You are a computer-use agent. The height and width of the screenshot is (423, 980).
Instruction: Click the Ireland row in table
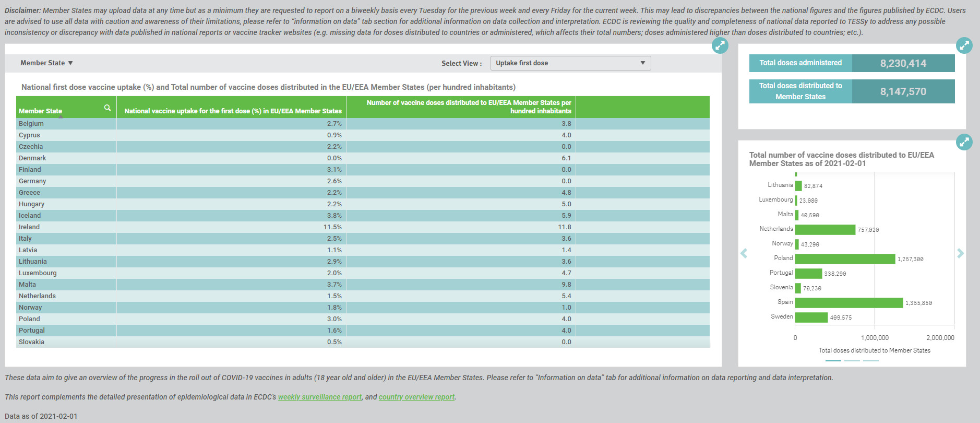[363, 227]
